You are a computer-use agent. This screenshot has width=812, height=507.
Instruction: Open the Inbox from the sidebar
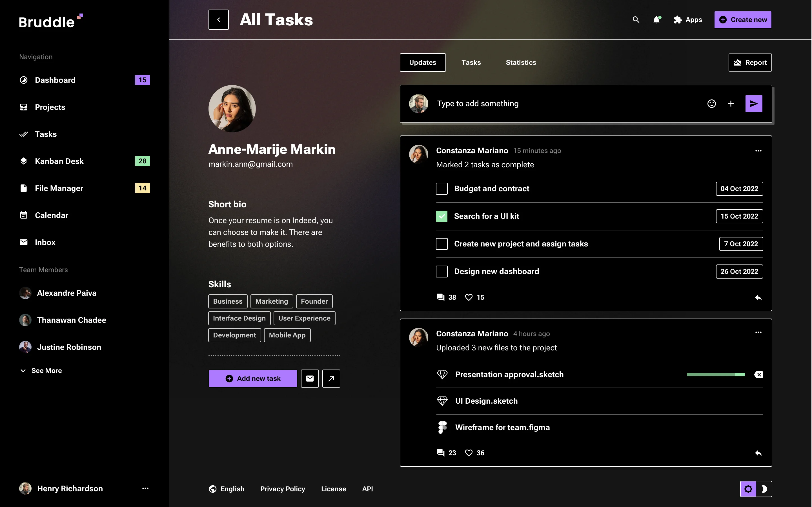pyautogui.click(x=45, y=242)
